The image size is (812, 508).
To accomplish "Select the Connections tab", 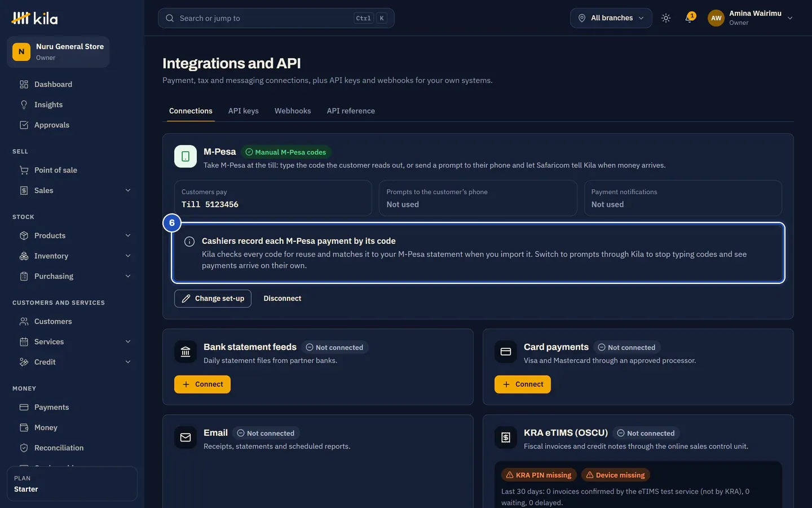I will coord(191,111).
